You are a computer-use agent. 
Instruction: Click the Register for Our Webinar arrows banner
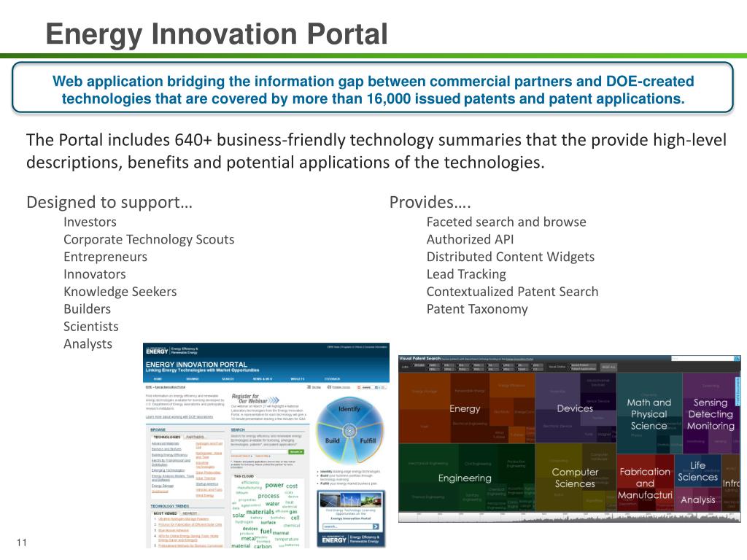[x=256, y=399]
